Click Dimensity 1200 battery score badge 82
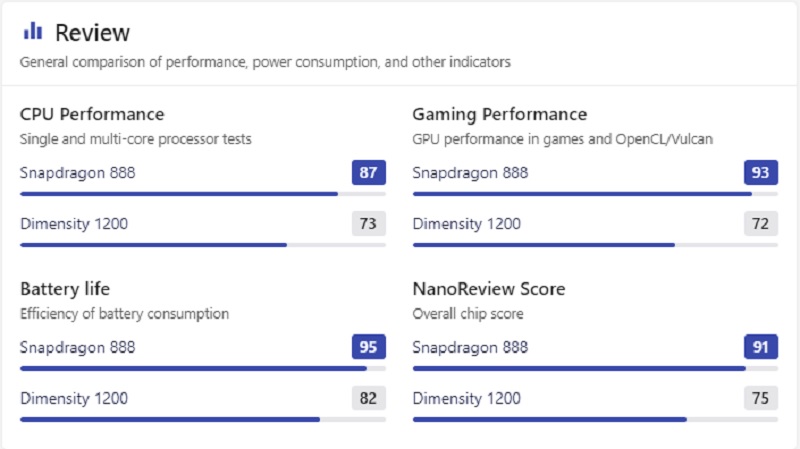Image resolution: width=800 pixels, height=449 pixels. tap(368, 399)
